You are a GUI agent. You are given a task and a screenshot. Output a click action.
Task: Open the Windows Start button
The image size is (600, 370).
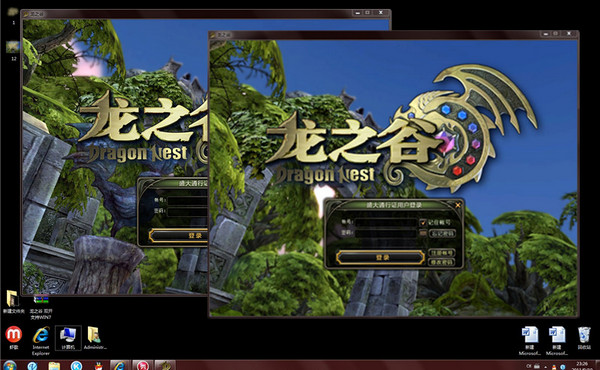point(10,365)
